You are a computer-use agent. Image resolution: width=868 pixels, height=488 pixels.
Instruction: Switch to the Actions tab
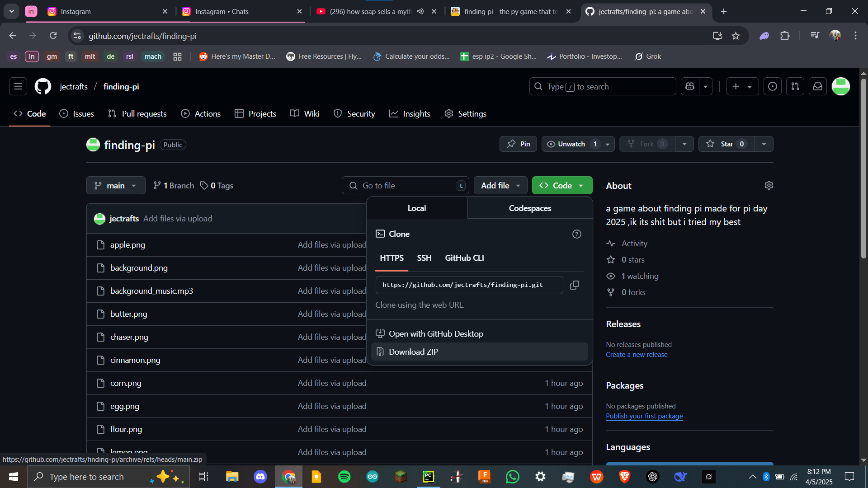[x=201, y=114]
